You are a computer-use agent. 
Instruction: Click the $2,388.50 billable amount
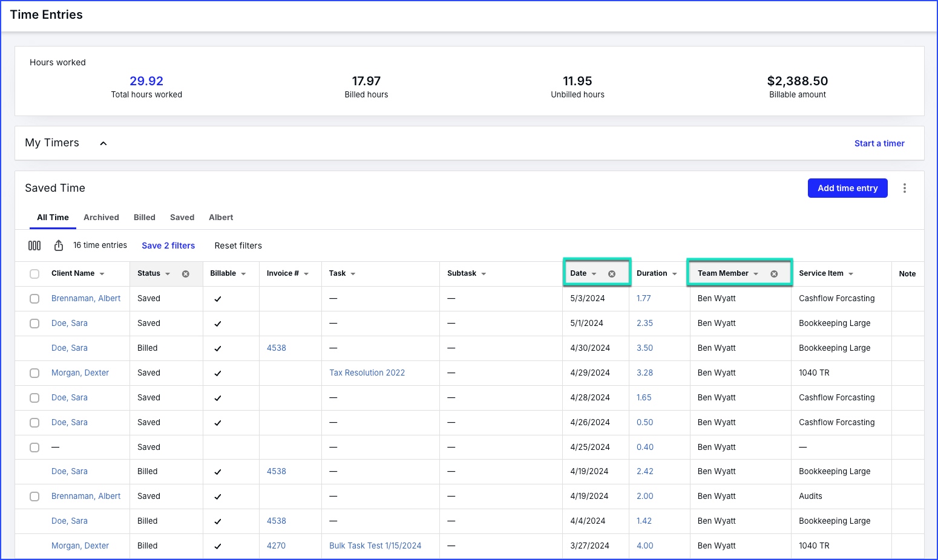798,81
